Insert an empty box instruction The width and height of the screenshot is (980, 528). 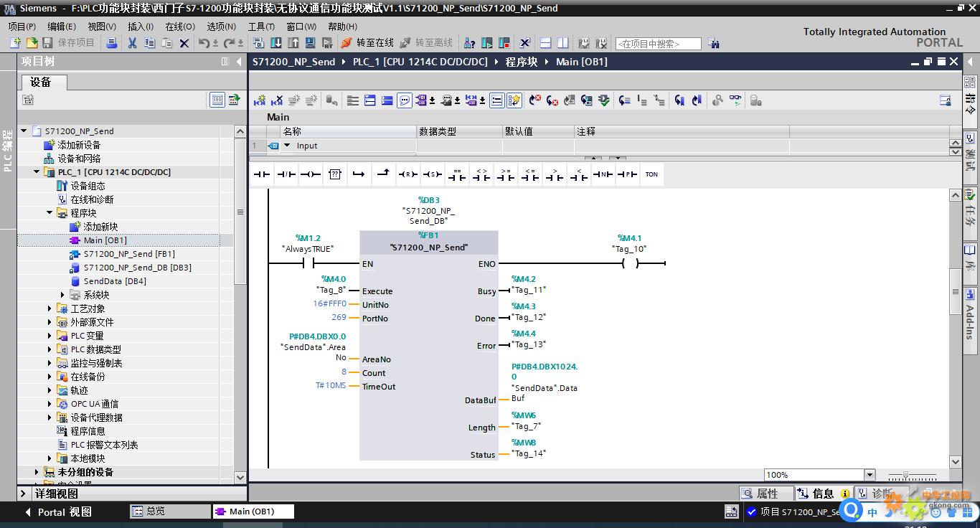(x=335, y=174)
